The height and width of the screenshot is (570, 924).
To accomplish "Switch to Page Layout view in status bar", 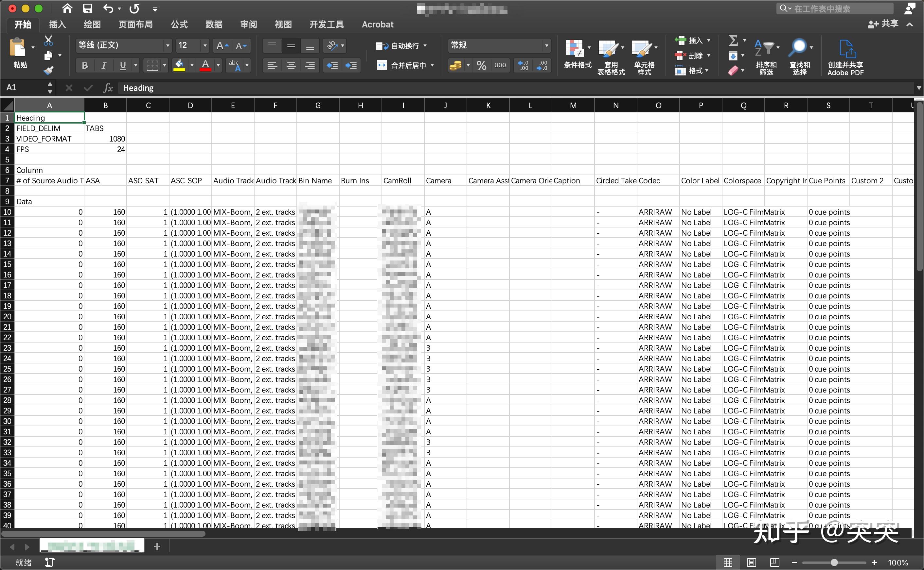I will tap(751, 562).
